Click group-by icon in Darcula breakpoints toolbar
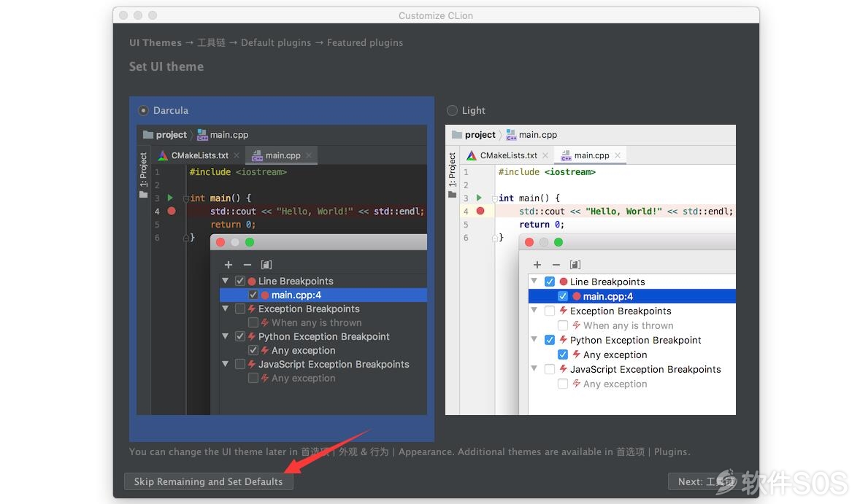 pyautogui.click(x=266, y=265)
